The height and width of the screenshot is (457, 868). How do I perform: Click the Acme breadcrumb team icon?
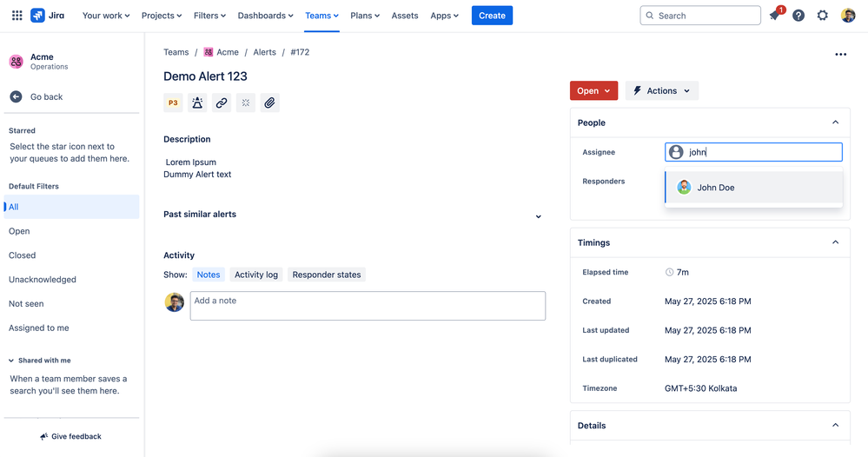pyautogui.click(x=209, y=52)
